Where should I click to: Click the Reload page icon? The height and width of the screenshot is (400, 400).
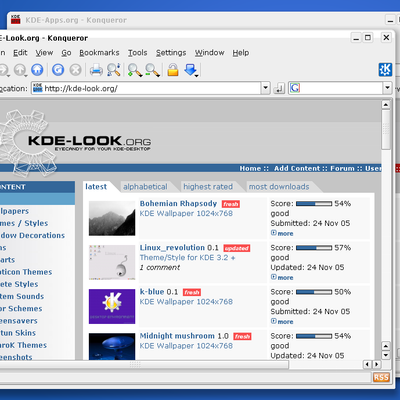pyautogui.click(x=58, y=70)
